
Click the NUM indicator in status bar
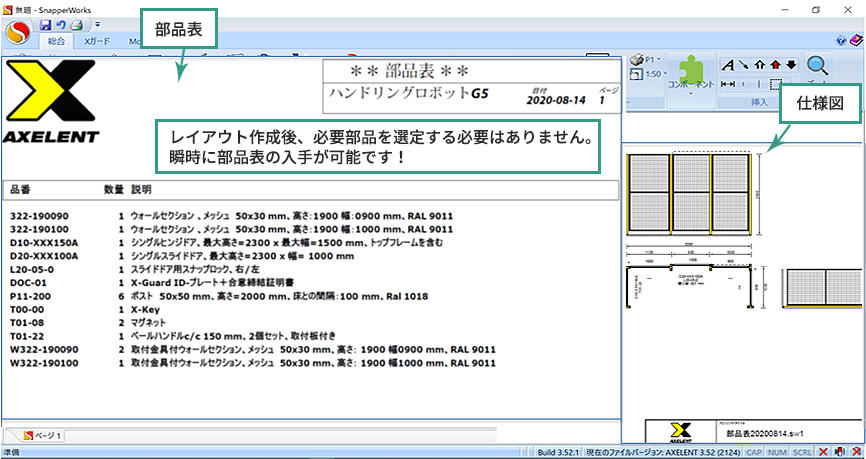[777, 452]
